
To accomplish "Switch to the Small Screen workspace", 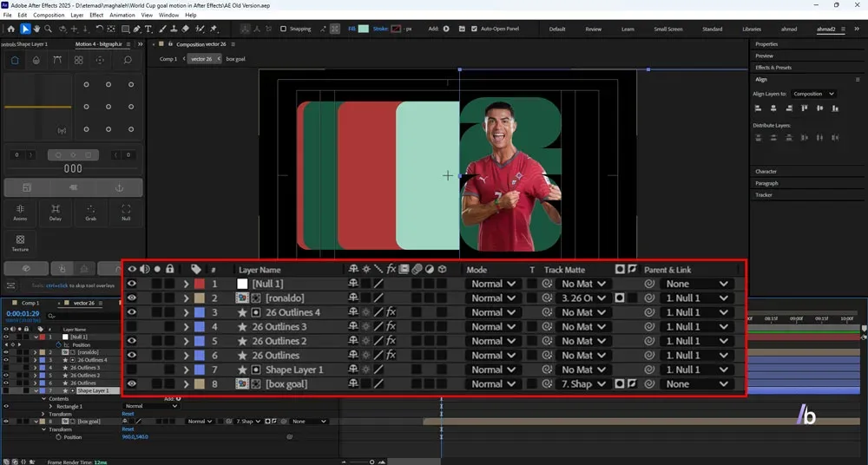I will click(668, 29).
